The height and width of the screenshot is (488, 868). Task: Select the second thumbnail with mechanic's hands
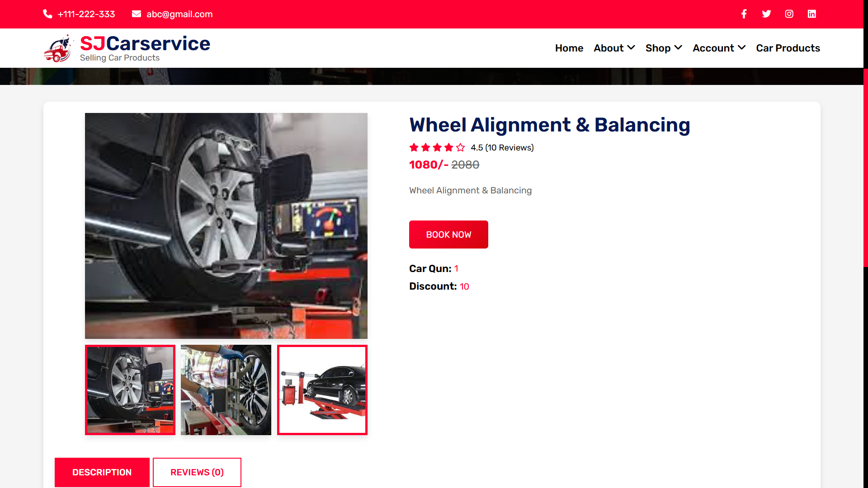pos(226,390)
